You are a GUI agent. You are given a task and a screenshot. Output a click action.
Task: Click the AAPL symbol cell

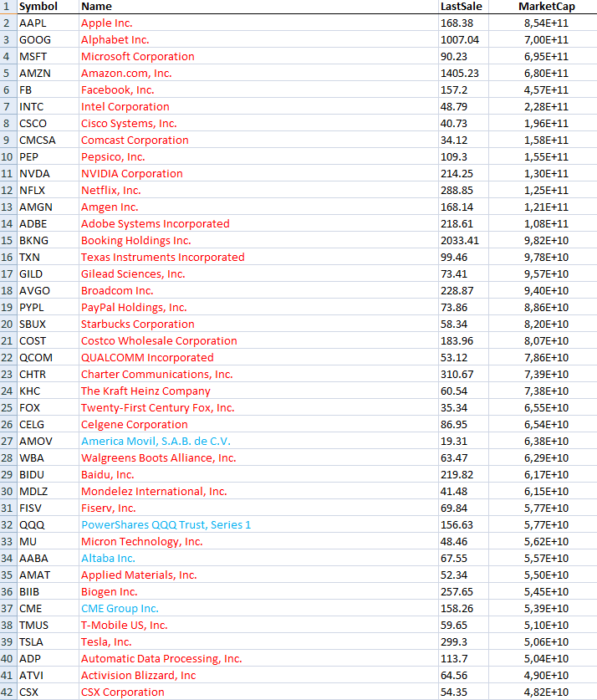[48, 23]
